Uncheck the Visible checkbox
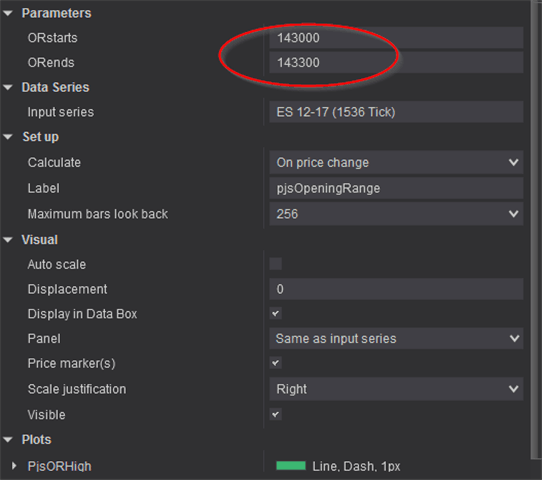Image resolution: width=542 pixels, height=480 pixels. (x=275, y=414)
